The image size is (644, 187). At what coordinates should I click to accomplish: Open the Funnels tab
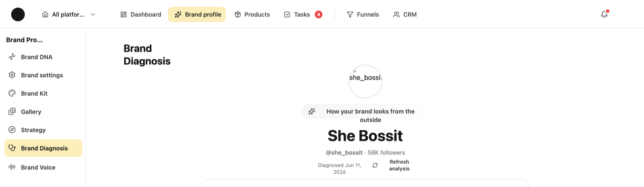(363, 14)
